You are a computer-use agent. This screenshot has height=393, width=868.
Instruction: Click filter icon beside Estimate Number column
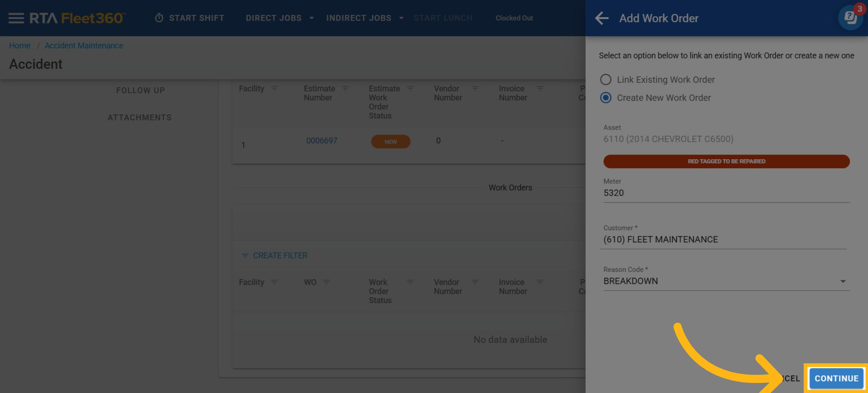pos(345,89)
